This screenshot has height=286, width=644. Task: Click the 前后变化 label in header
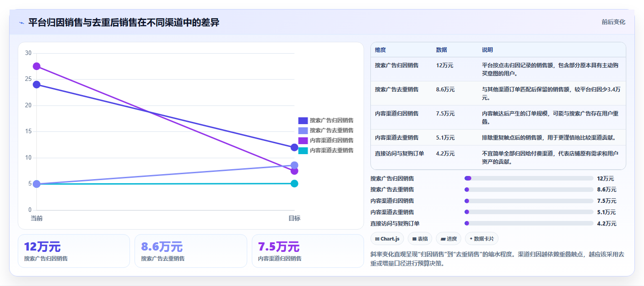coord(613,22)
